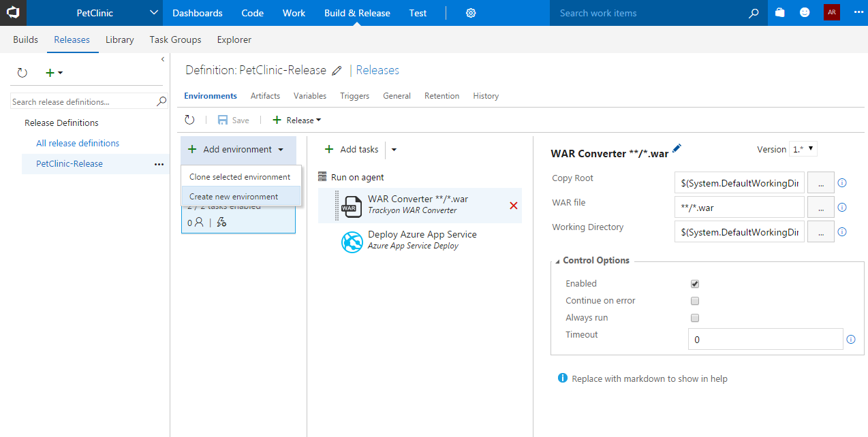This screenshot has height=437, width=868.
Task: Collapse the left sidebar panel arrow
Action: pos(163,60)
